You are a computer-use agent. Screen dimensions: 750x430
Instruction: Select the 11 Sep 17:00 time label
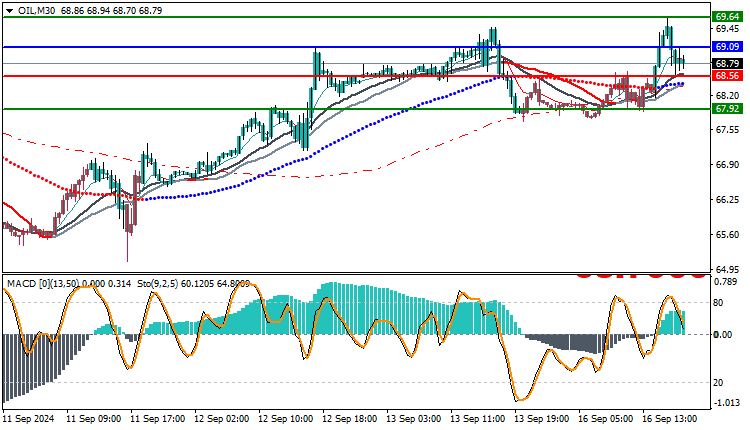[x=157, y=419]
